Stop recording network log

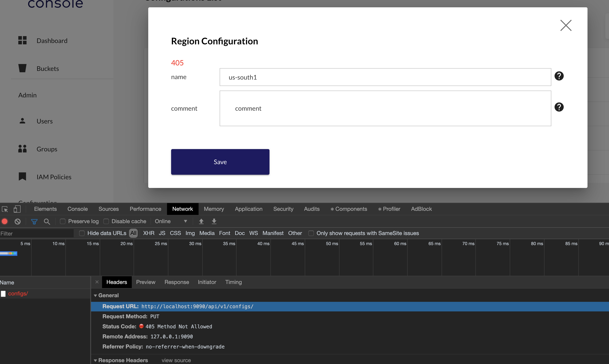[x=5, y=222]
